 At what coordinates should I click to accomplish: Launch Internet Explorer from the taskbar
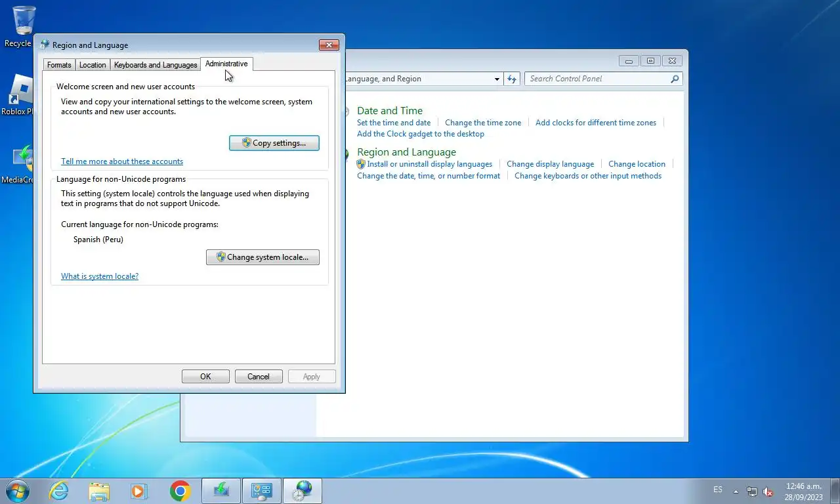(59, 491)
